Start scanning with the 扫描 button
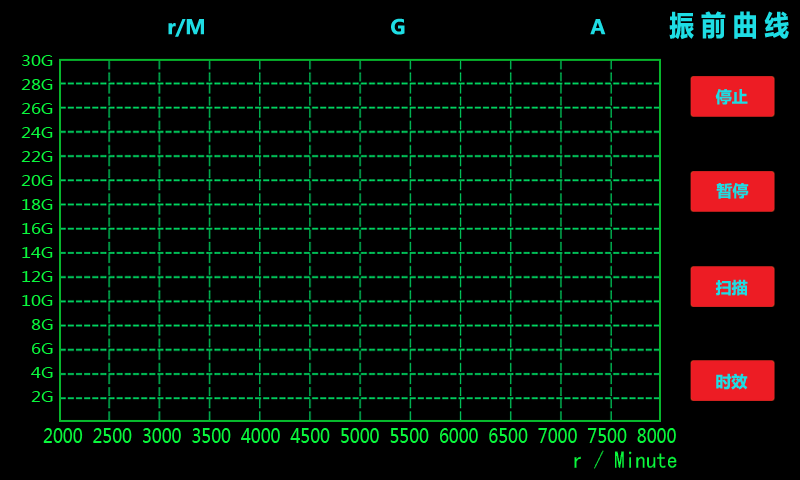Screen dimensions: 800x480 pos(732,287)
